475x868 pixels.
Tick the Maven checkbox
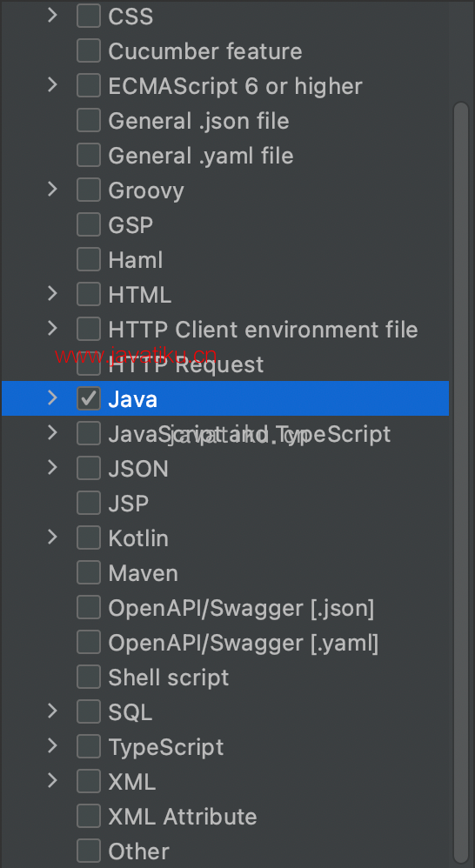(x=89, y=573)
